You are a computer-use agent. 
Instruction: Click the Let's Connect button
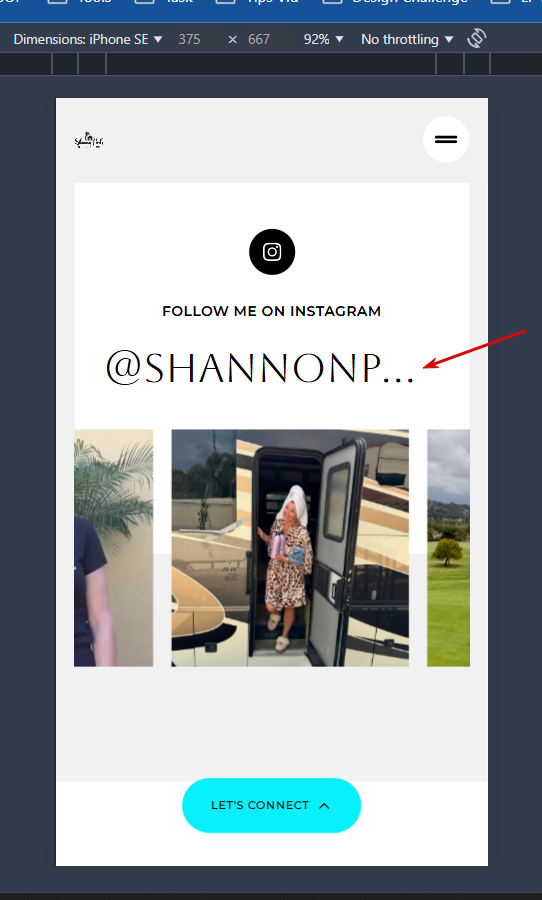tap(272, 805)
